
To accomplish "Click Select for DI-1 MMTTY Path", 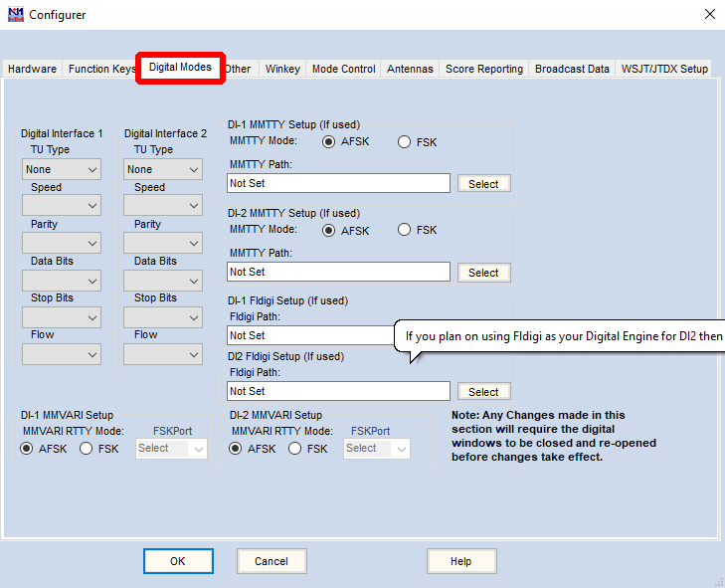I will coord(483,184).
